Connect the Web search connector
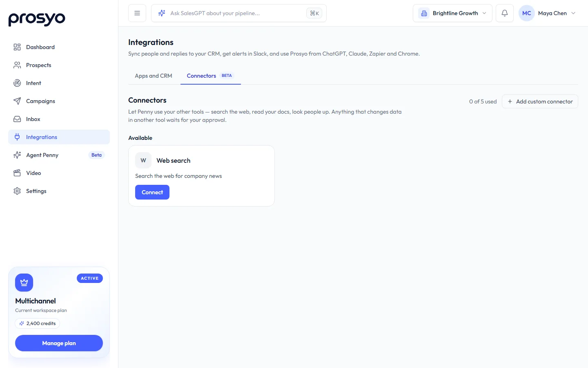588x368 pixels. (152, 192)
